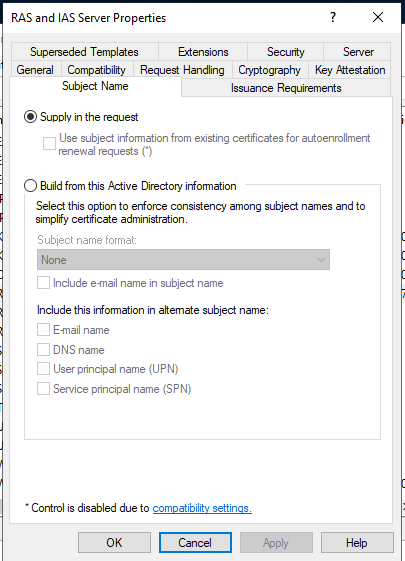405x561 pixels.
Task: Select the Subject Name tab
Action: tap(95, 86)
